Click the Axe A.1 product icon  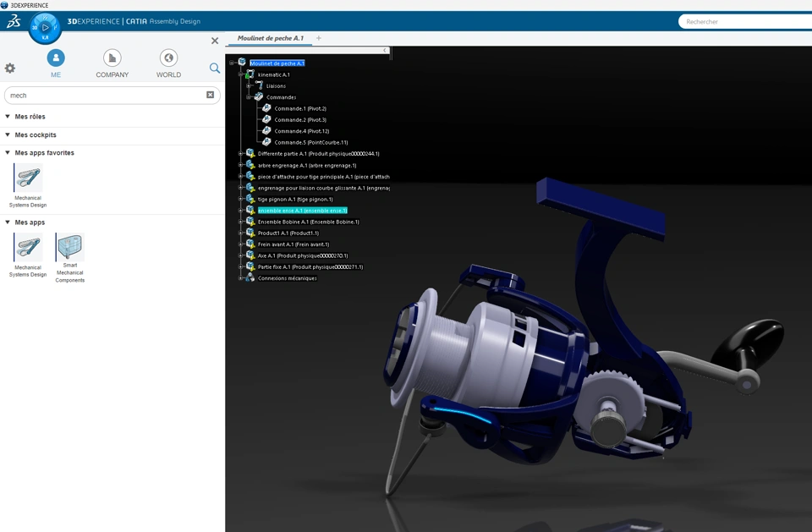coord(250,255)
